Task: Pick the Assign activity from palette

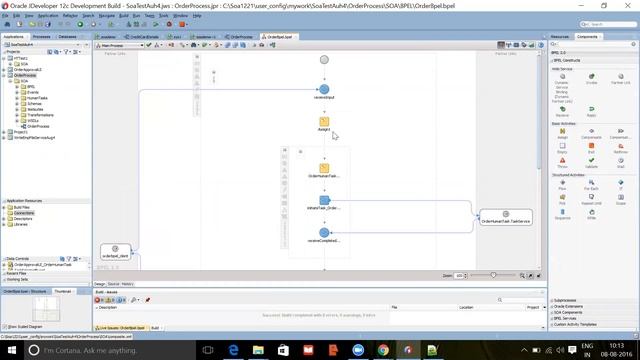Action: [562, 133]
